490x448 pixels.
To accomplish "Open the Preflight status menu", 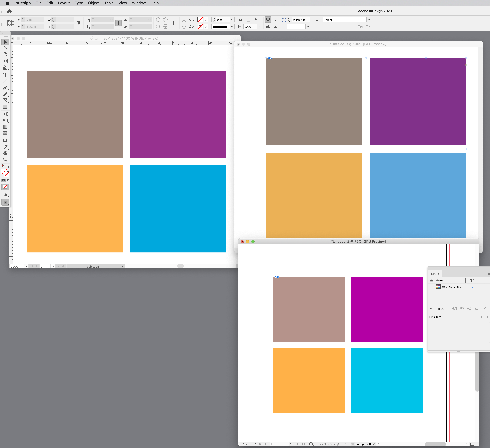I will click(x=374, y=444).
